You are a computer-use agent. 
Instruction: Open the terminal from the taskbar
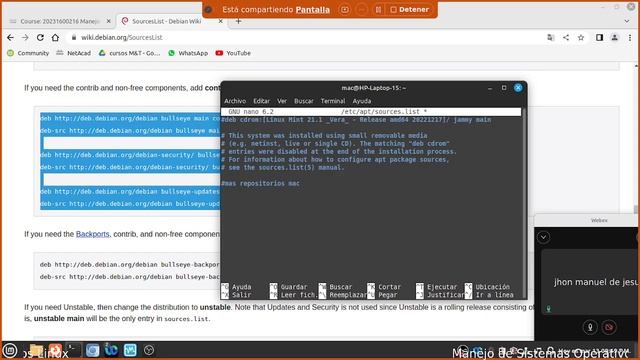[x=73, y=350]
